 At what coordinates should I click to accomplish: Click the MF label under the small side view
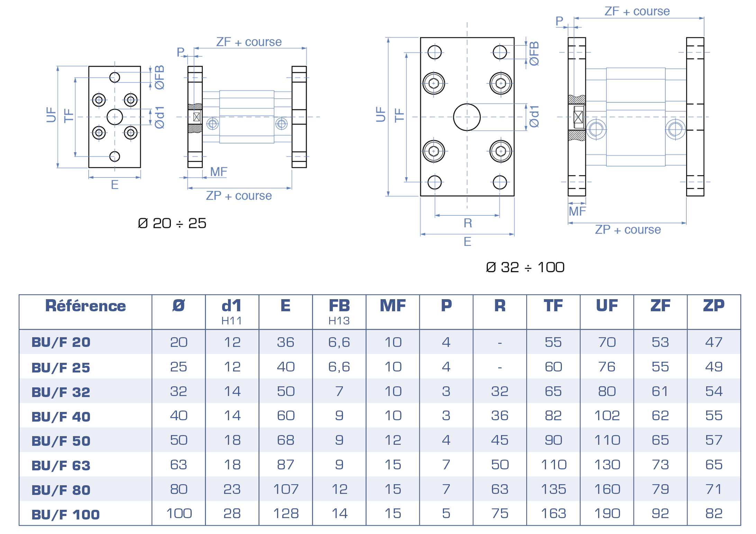coord(219,172)
